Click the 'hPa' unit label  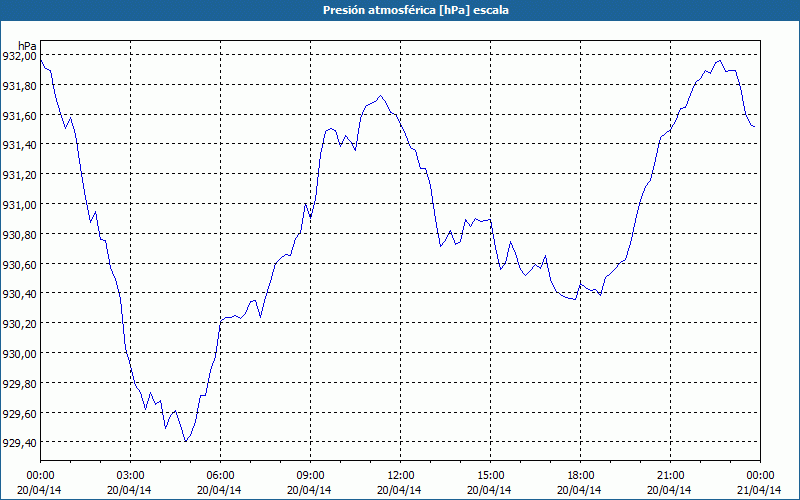[x=27, y=46]
